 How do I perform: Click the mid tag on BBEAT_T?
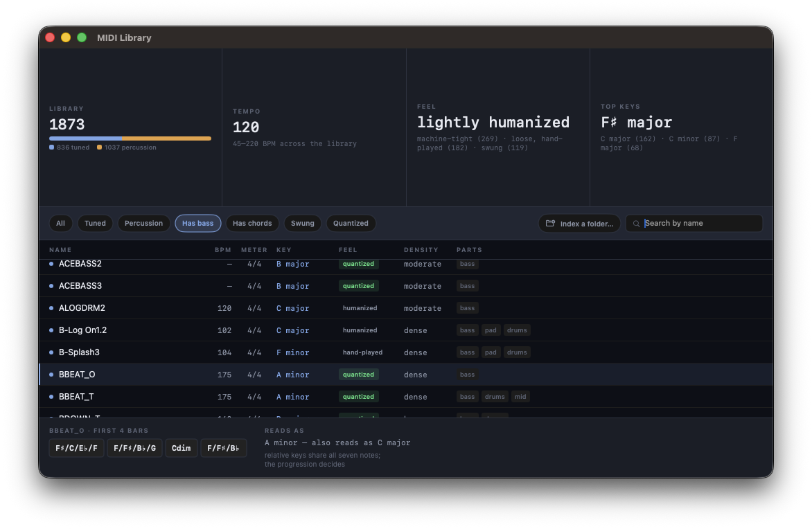[x=520, y=397]
